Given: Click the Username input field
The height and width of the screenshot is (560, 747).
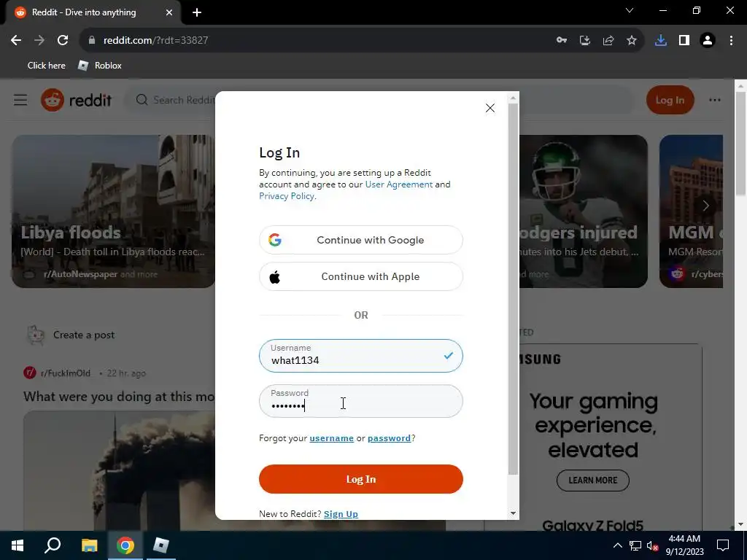Looking at the screenshot, I should (360, 356).
